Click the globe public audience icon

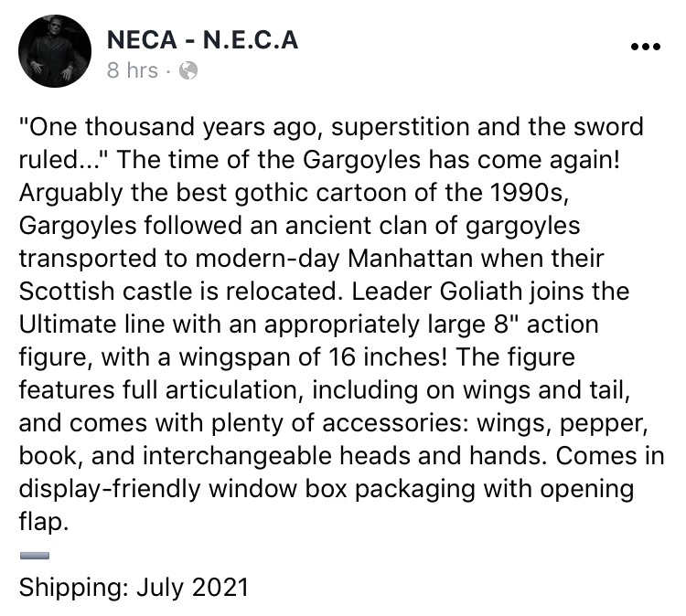[188, 70]
